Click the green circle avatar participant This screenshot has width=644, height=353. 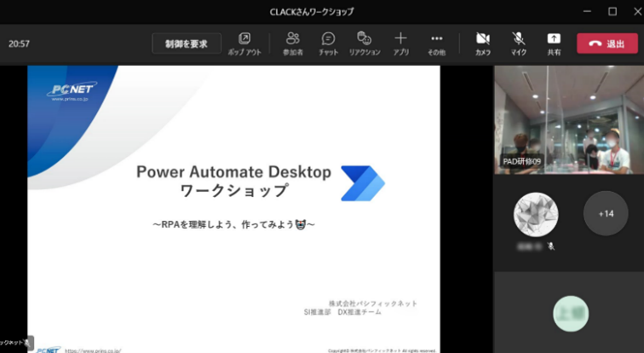tap(571, 314)
